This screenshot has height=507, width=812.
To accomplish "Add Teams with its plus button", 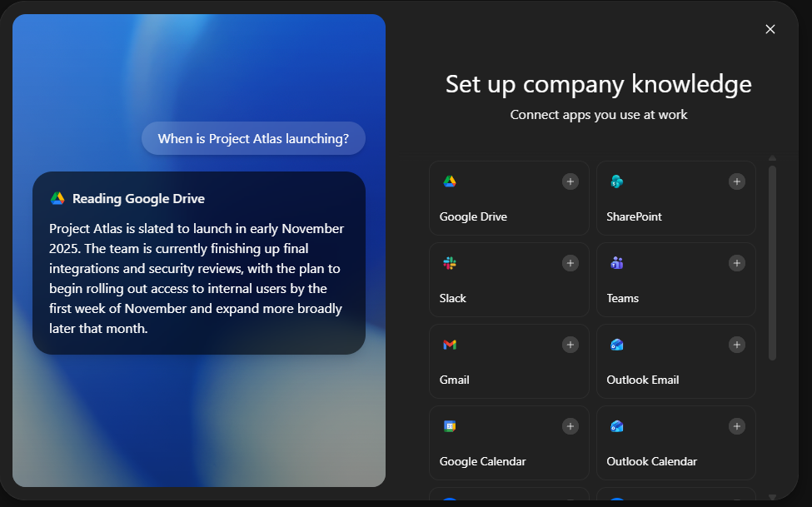I will click(736, 262).
